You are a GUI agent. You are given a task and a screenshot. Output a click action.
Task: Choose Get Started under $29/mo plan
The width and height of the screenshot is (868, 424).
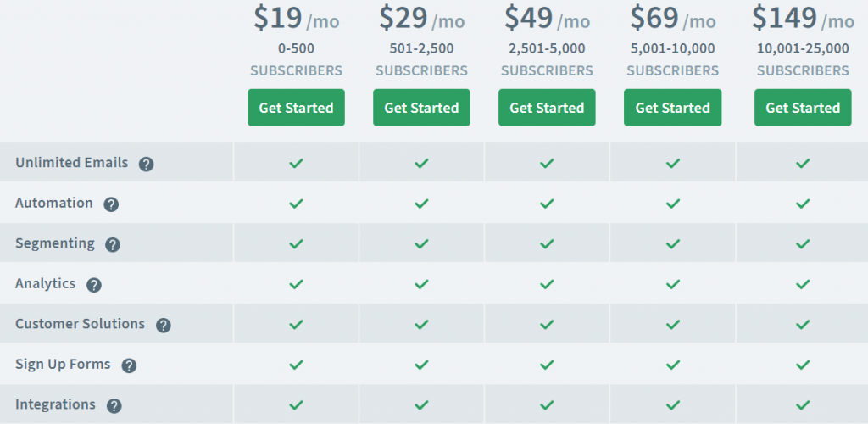422,108
